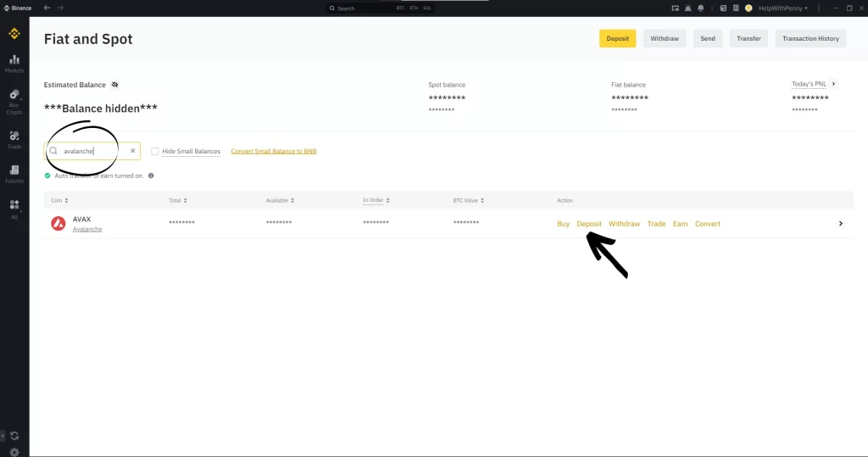Sort by the Total column
This screenshot has height=457, width=868.
pos(178,201)
